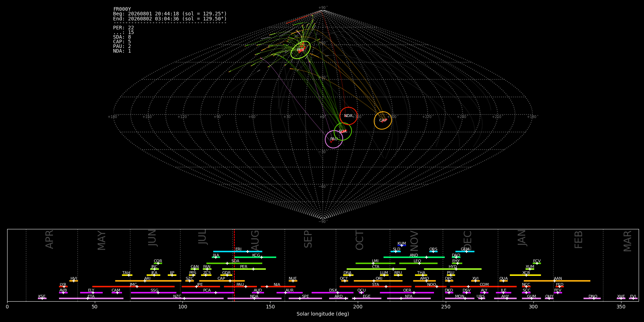Screen dimensions: 644x322
Task: Click the DEC month label in timeline
Action: tap(468, 240)
